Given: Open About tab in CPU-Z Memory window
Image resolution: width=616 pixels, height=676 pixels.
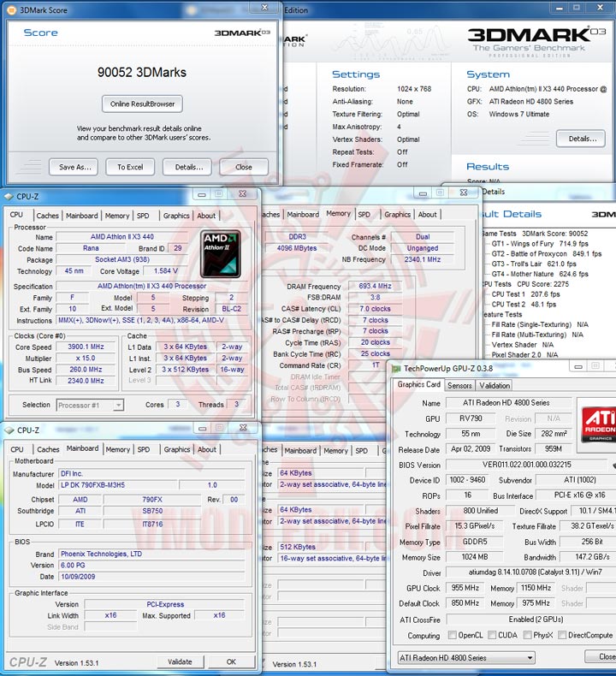Looking at the screenshot, I should [427, 214].
